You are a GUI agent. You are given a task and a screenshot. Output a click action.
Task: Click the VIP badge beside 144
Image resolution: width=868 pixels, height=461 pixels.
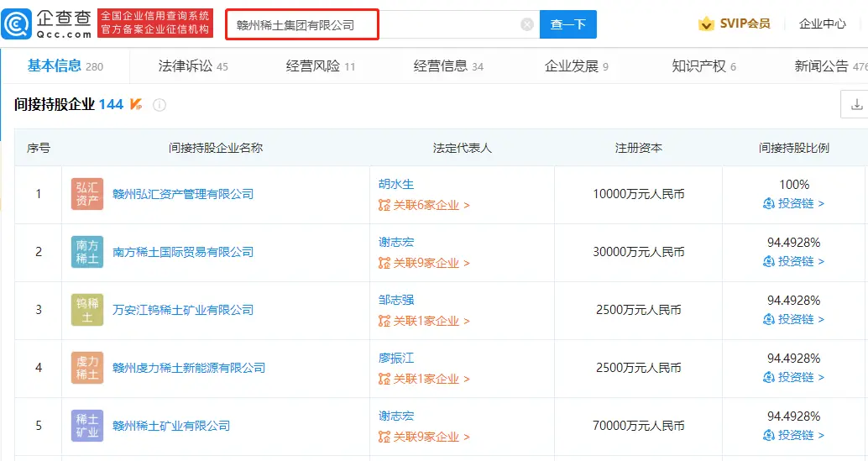coord(136,104)
